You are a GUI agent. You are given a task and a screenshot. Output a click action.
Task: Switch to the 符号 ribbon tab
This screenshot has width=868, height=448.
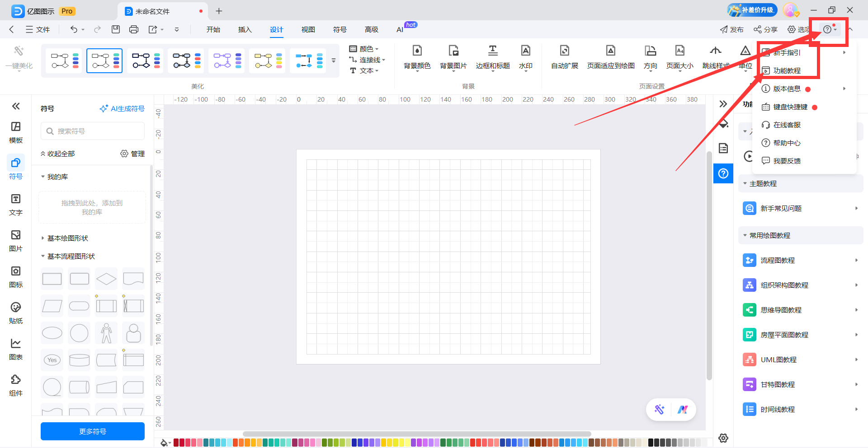coord(340,29)
